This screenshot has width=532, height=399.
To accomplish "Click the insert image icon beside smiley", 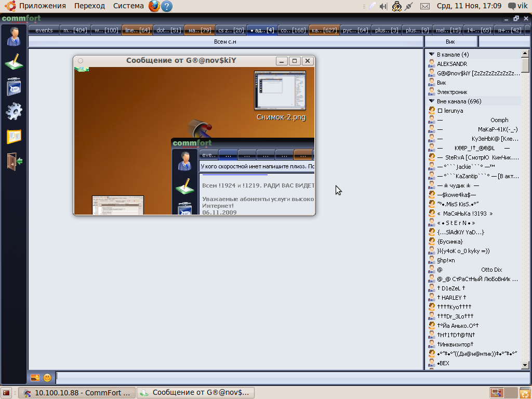I will coord(35,378).
